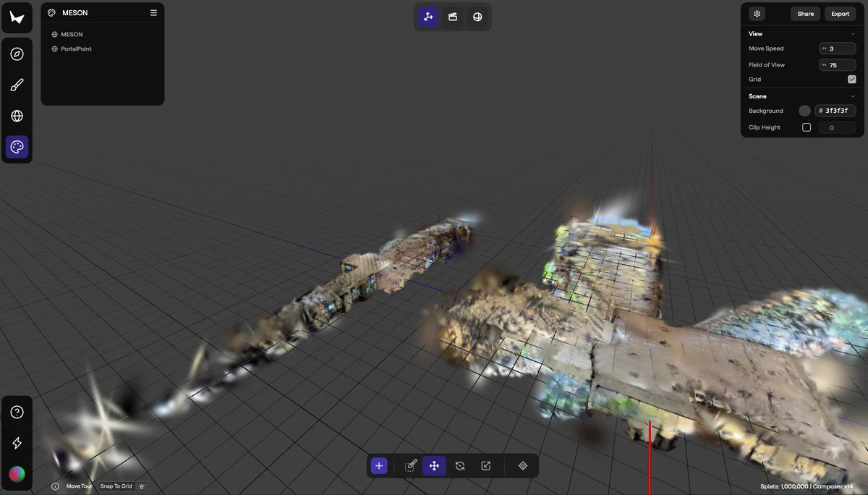Click the 'Grid' label in View section
Viewport: 868px width, 495px height.
pos(755,80)
